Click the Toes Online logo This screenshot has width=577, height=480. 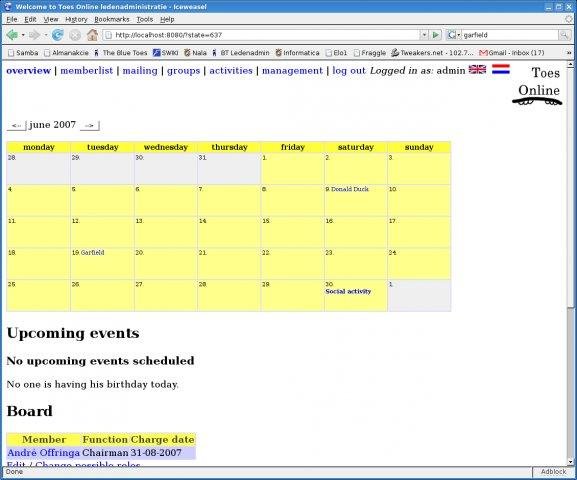[538, 86]
